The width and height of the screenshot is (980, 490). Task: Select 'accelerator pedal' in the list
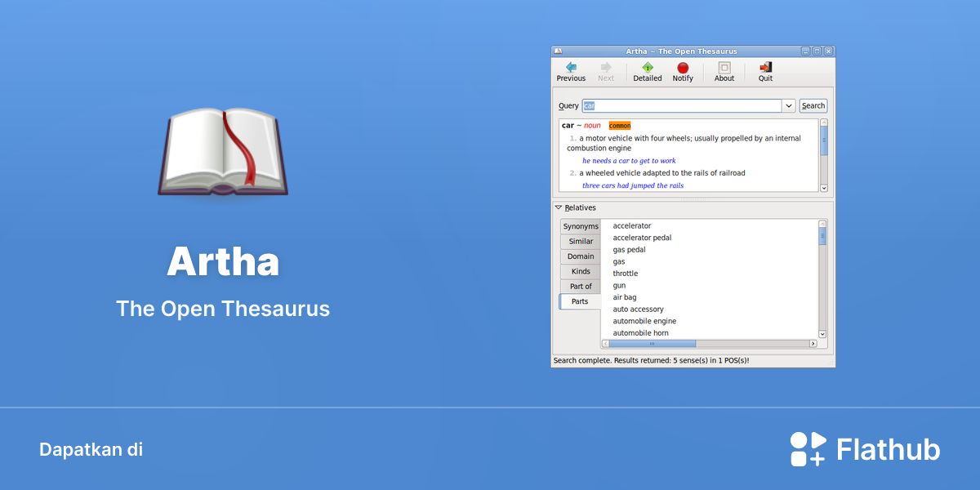pos(642,238)
